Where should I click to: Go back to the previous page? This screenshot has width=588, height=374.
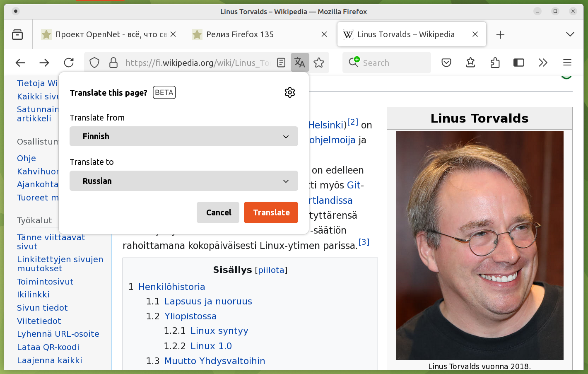pyautogui.click(x=20, y=63)
